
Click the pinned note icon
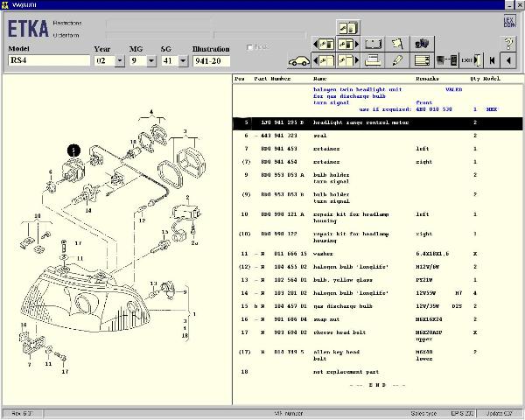tap(397, 43)
